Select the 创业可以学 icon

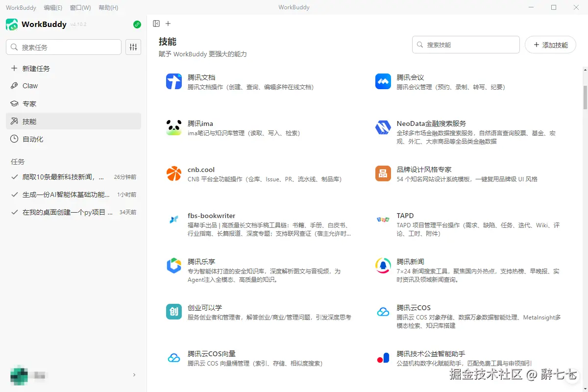(x=174, y=312)
